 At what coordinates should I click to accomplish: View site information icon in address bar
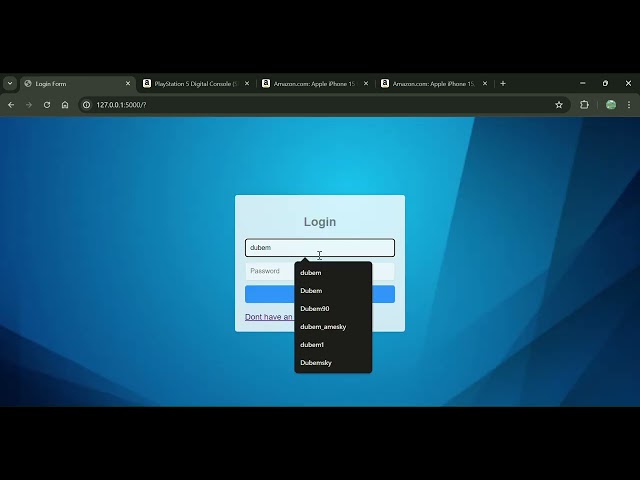point(87,105)
